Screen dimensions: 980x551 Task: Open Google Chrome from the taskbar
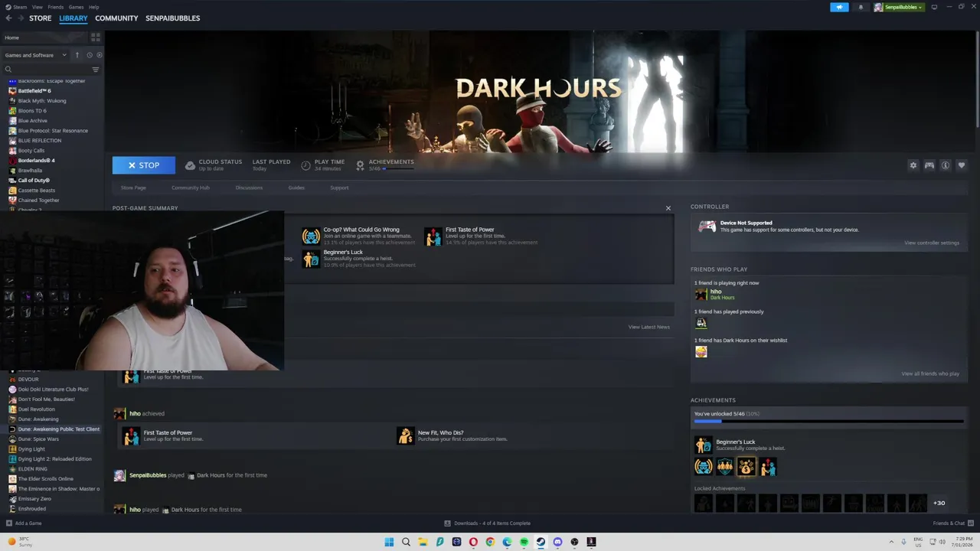tap(490, 542)
